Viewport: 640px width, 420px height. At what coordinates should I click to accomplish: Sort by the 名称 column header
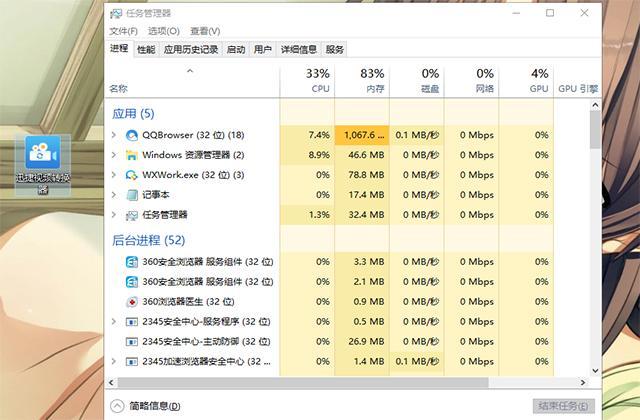[x=192, y=81]
